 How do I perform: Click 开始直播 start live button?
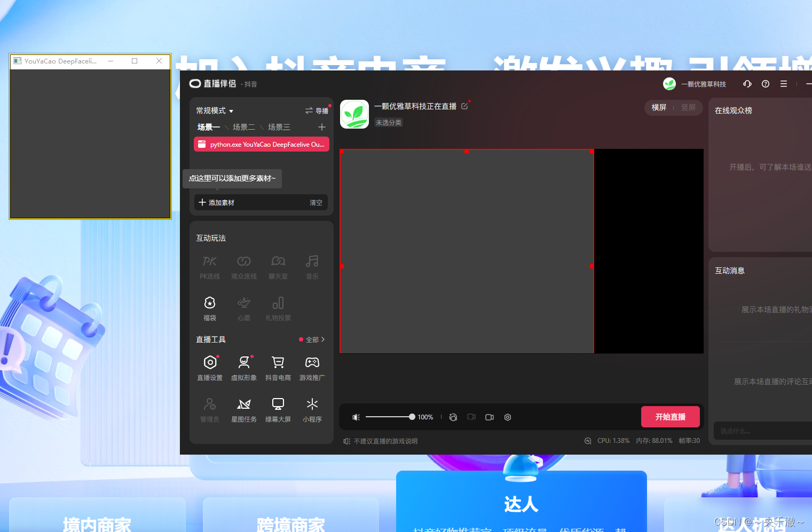click(x=671, y=417)
